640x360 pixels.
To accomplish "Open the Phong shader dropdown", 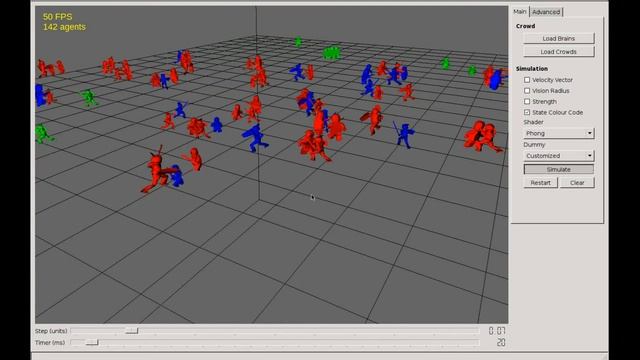I will pyautogui.click(x=558, y=133).
